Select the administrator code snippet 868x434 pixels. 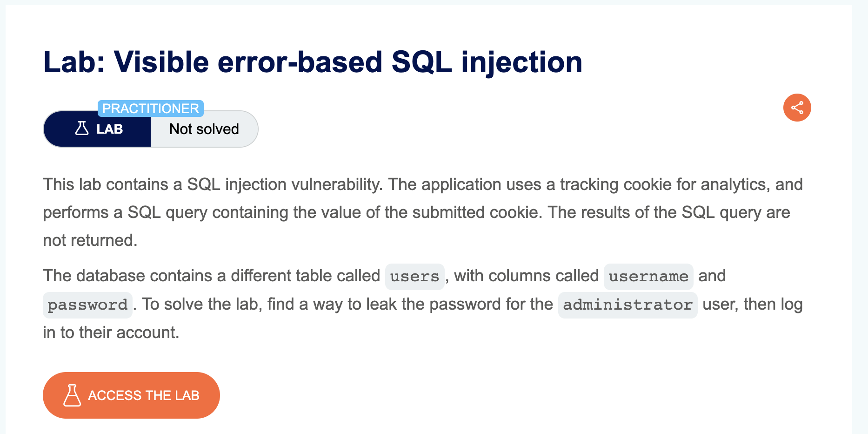(x=628, y=305)
